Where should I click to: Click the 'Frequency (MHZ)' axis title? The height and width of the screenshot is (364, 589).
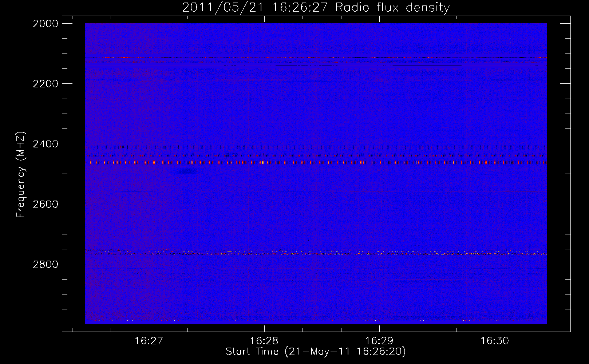pyautogui.click(x=21, y=175)
